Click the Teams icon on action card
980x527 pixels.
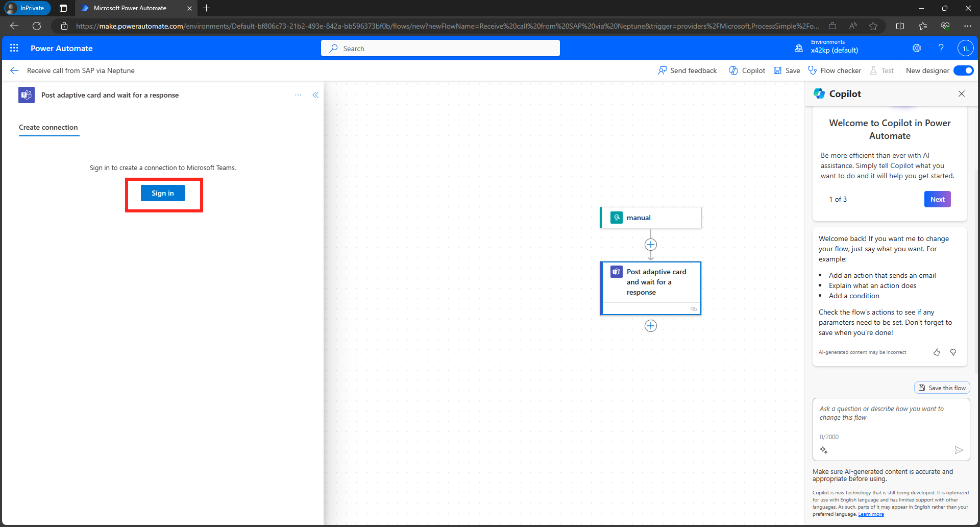point(617,272)
